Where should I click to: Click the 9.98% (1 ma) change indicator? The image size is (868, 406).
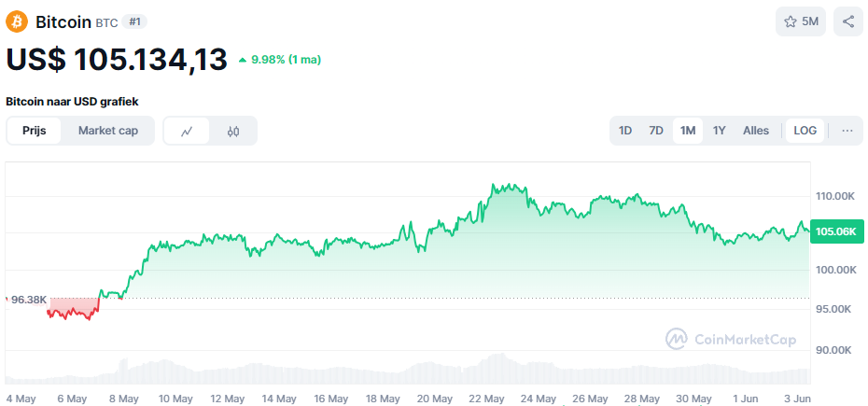click(x=280, y=60)
